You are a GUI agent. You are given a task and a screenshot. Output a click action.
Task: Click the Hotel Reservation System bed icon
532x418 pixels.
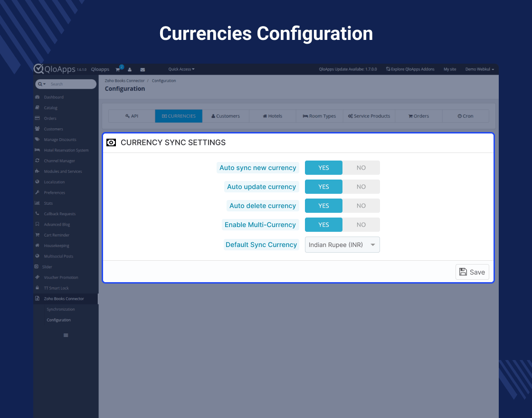[x=38, y=150]
